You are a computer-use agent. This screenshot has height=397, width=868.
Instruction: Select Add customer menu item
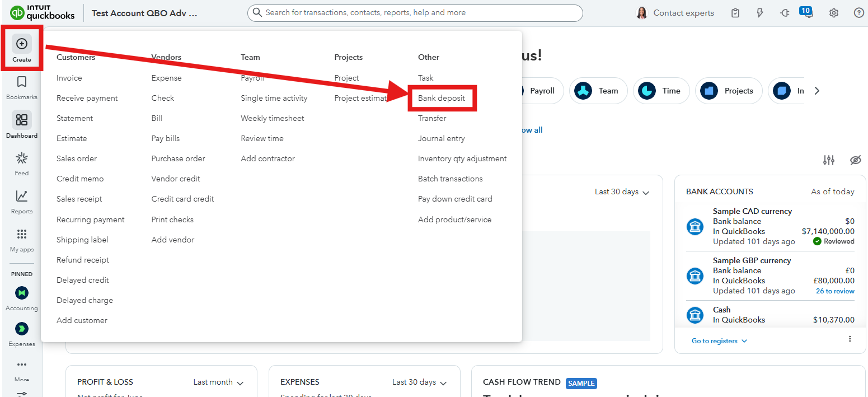tap(82, 321)
